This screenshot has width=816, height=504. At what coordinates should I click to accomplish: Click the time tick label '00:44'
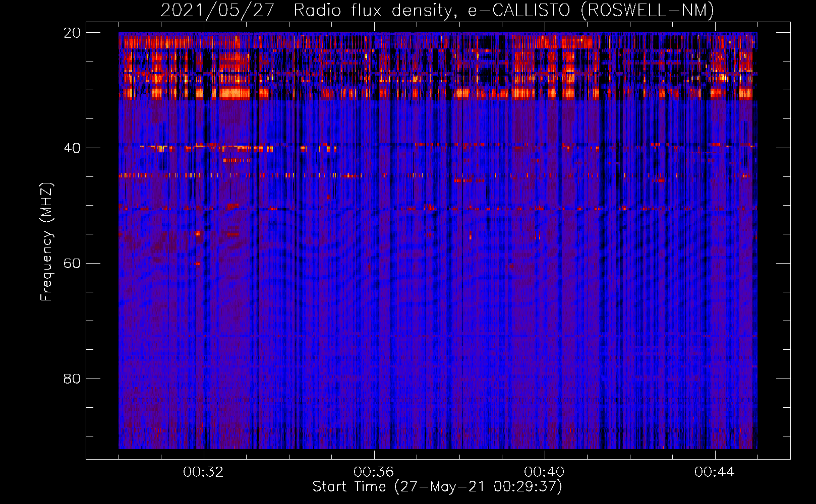tap(715, 472)
